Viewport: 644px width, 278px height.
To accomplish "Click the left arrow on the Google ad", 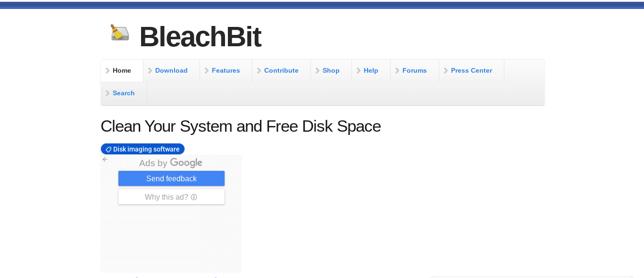I will coord(105,159).
